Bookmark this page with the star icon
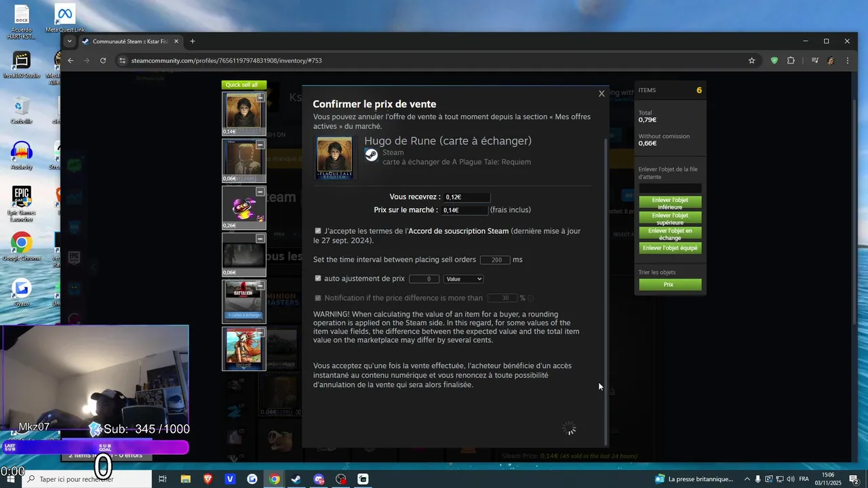The width and height of the screenshot is (868, 488). (x=751, y=60)
